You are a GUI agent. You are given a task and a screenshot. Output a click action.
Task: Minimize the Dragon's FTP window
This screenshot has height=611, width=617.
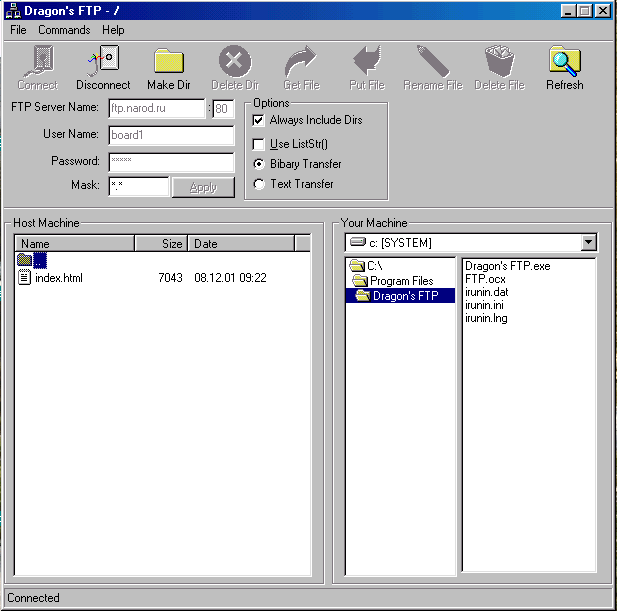(567, 11)
